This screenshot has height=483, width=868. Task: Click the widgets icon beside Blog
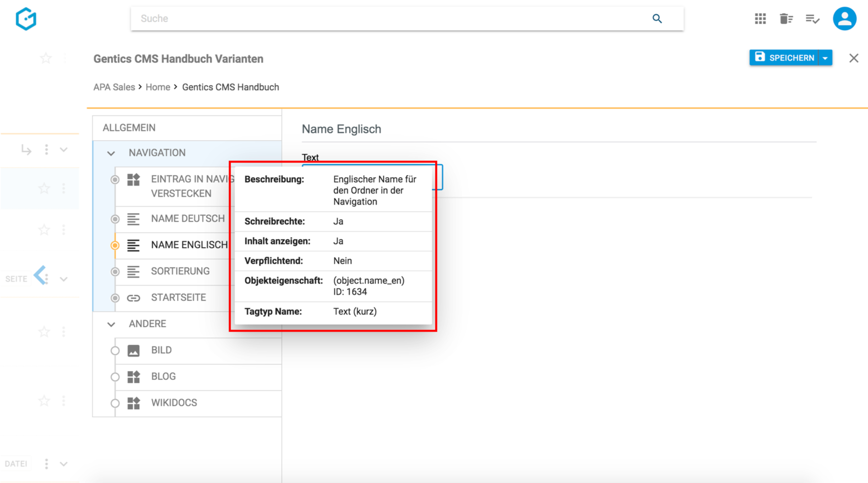click(134, 377)
